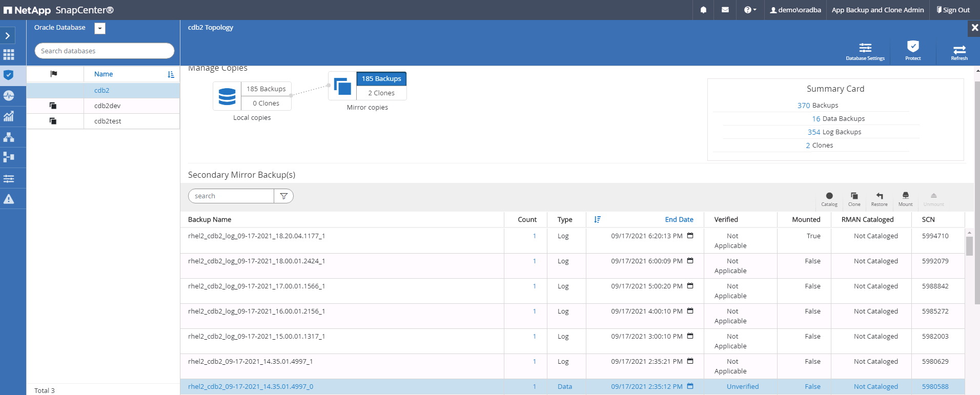Screen dimensions: 980x395
Task: Open the backup filter funnel
Action: [x=283, y=196]
